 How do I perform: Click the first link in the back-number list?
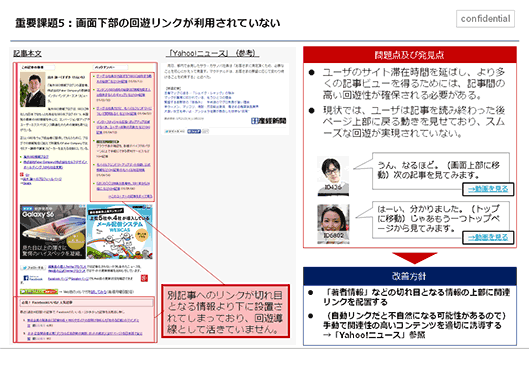click(x=123, y=79)
